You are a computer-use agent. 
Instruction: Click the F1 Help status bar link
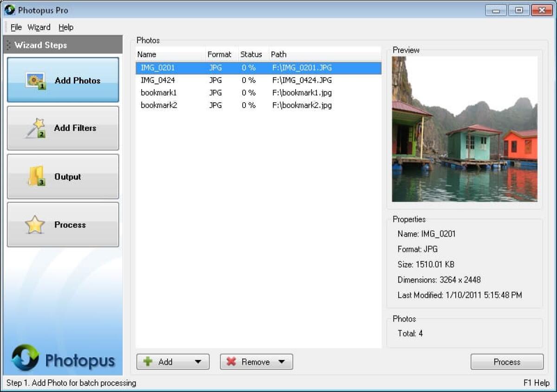click(x=536, y=383)
